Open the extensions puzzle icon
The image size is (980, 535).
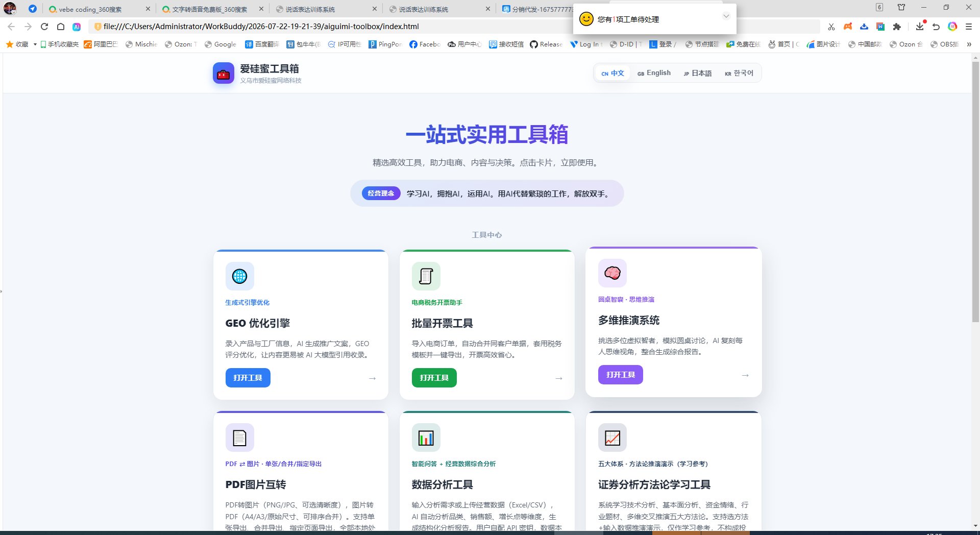click(897, 27)
